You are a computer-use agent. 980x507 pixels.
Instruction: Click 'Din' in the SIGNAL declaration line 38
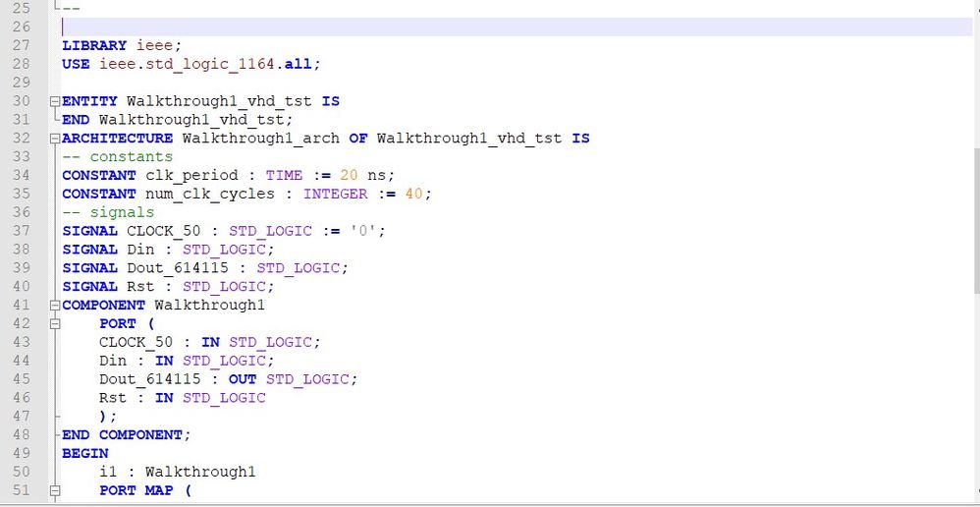(140, 251)
